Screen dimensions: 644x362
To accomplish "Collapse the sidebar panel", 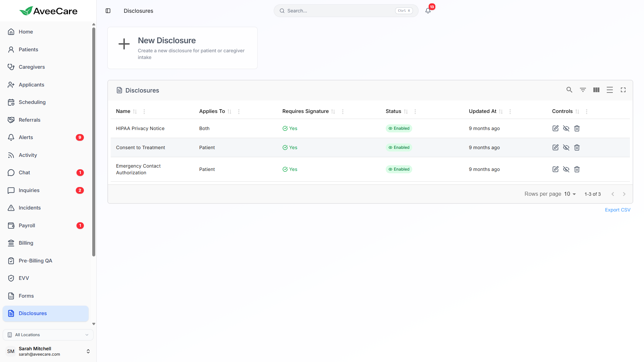I will click(x=108, y=11).
